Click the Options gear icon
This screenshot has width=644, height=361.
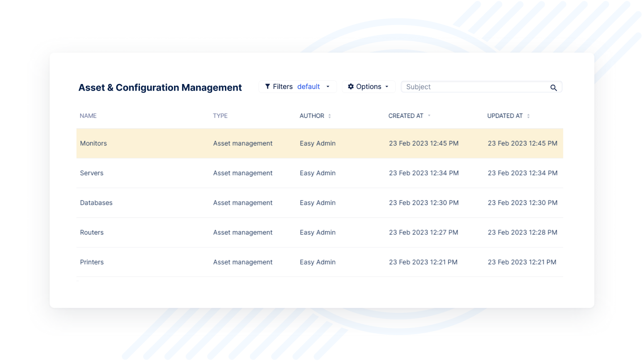(351, 87)
